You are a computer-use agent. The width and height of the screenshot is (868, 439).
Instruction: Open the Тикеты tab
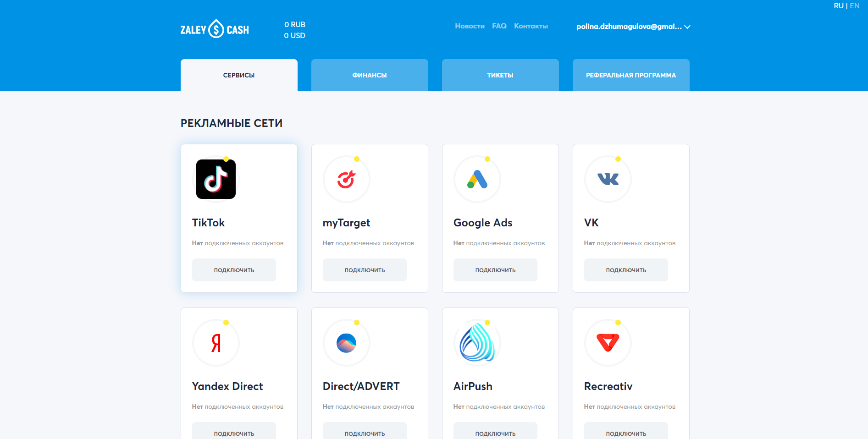(x=500, y=75)
